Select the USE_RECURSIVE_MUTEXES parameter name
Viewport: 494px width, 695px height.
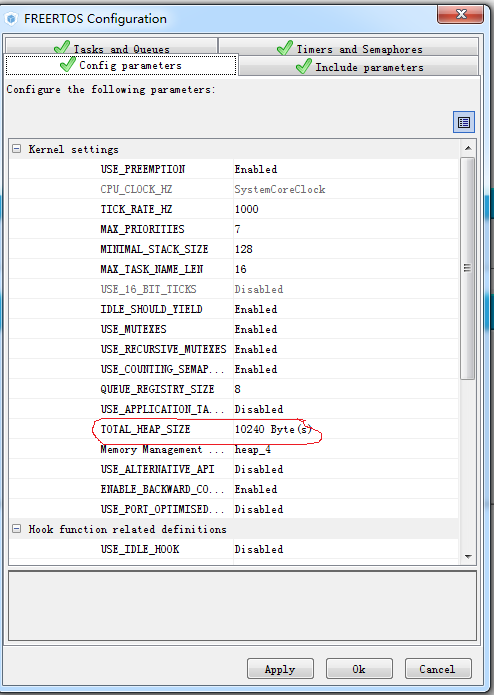point(163,349)
